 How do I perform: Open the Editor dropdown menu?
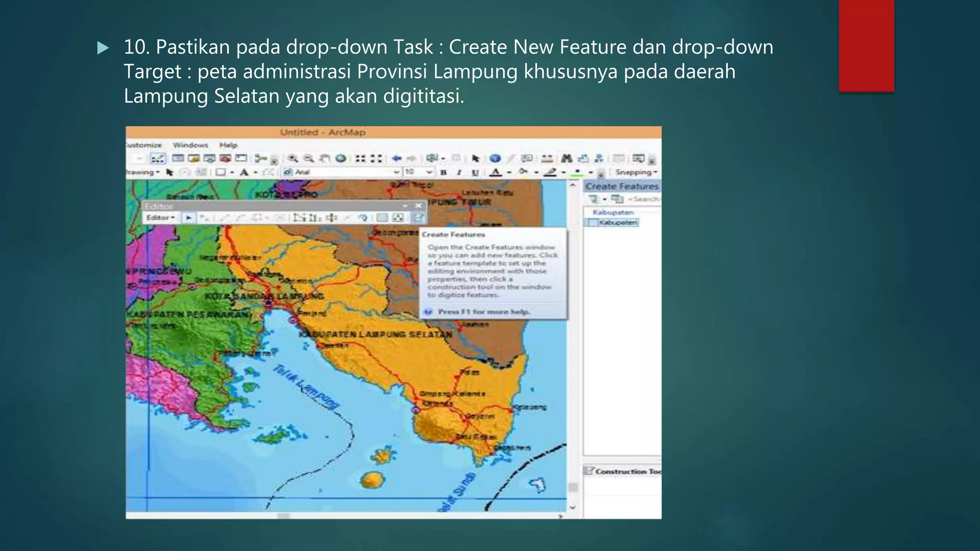click(x=160, y=218)
